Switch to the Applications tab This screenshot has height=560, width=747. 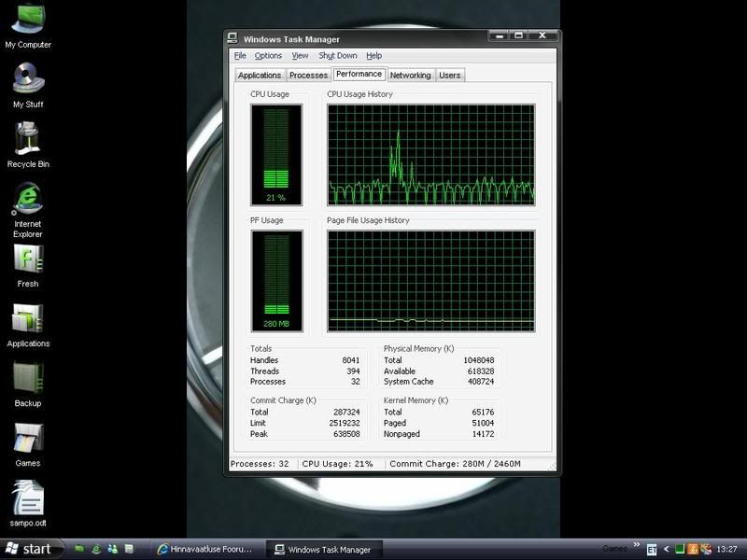[x=260, y=76]
